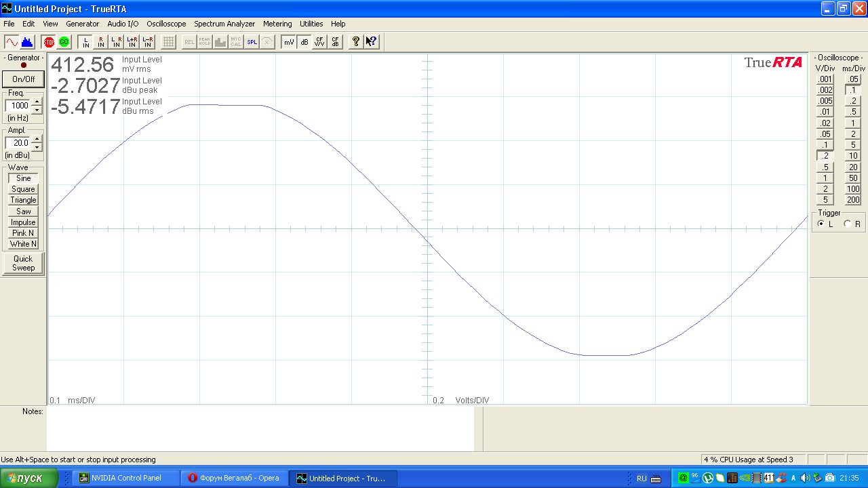Switch to Opera taskbar window
868x488 pixels.
235,478
